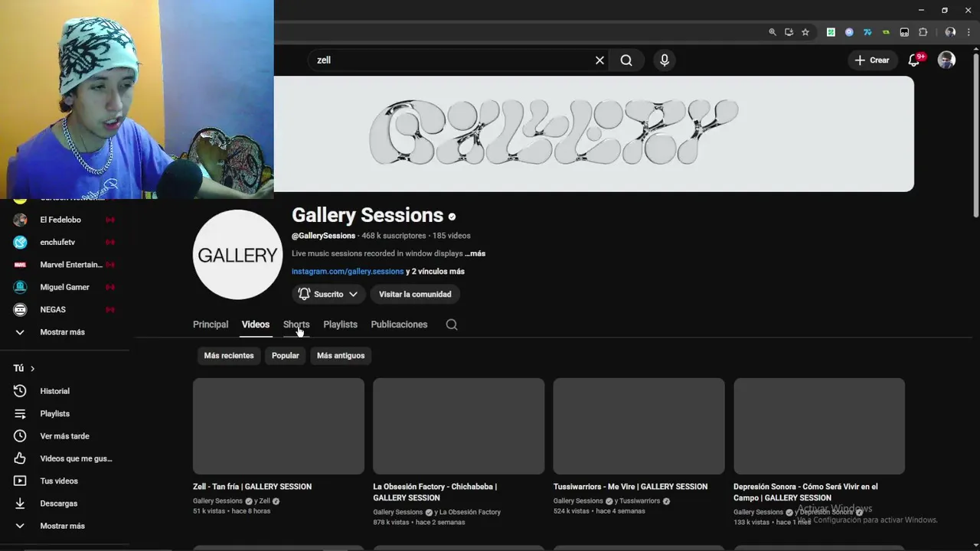The width and height of the screenshot is (980, 551).
Task: Open the Extensions puzzle-piece menu
Action: (x=923, y=32)
